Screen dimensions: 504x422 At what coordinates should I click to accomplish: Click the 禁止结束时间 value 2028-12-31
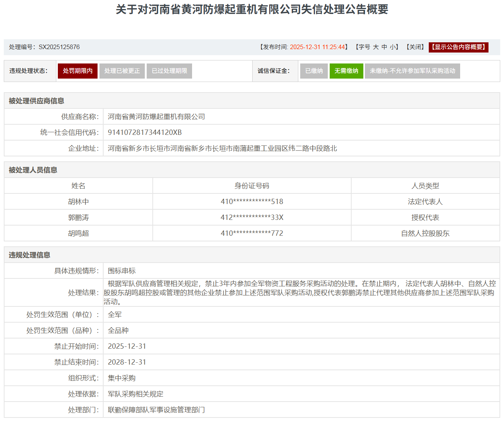pos(127,362)
